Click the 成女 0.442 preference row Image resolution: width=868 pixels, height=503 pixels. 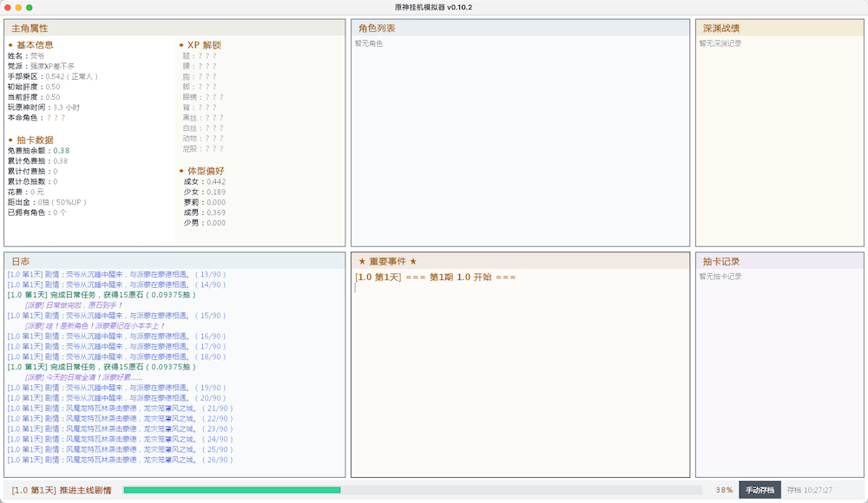pos(204,181)
